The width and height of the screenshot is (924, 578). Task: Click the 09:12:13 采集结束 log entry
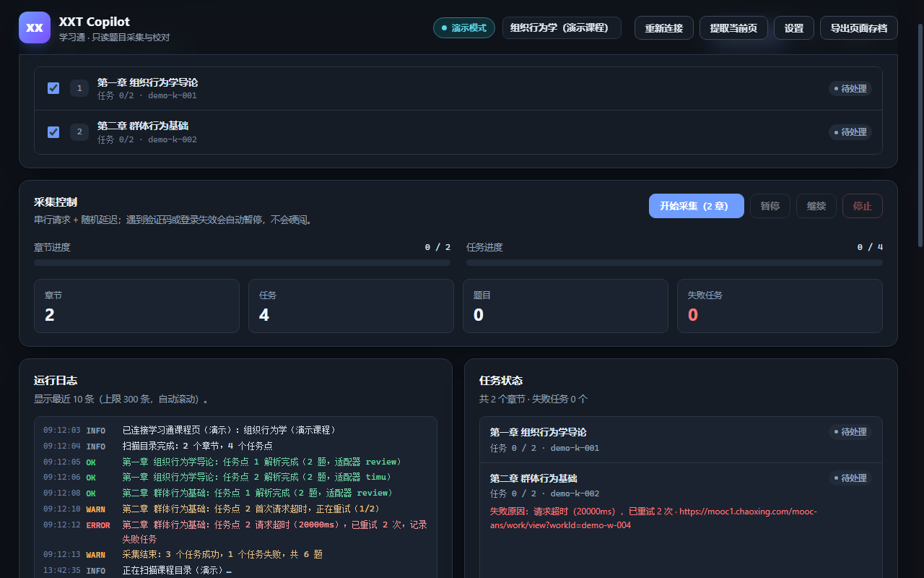click(x=235, y=555)
